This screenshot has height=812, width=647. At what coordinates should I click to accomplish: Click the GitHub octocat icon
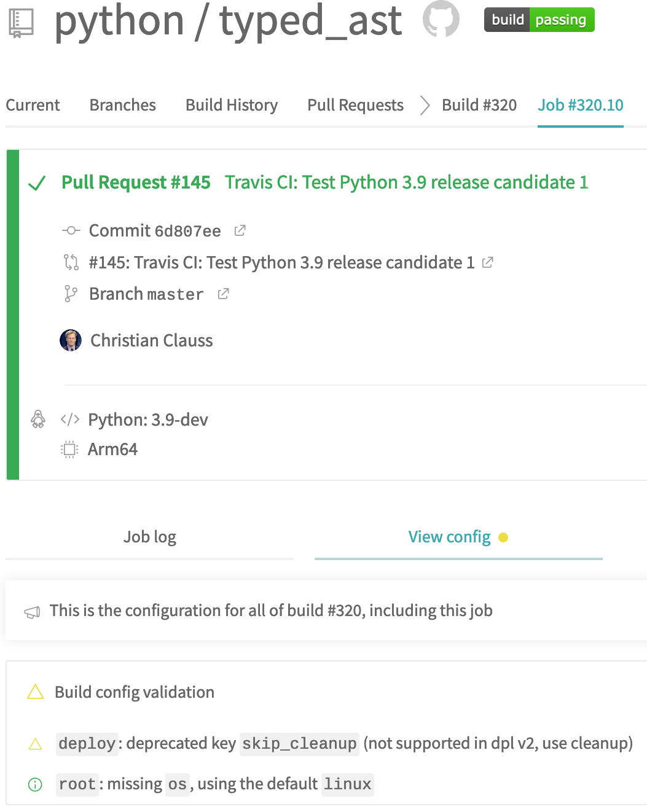click(x=441, y=18)
